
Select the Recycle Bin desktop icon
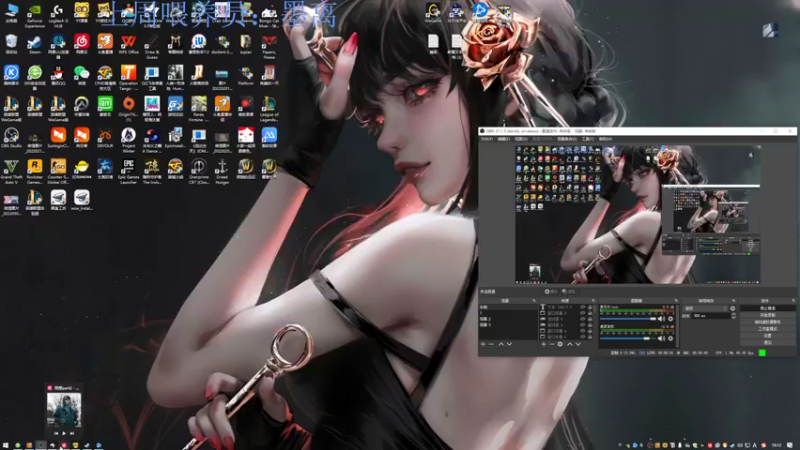tap(11, 44)
